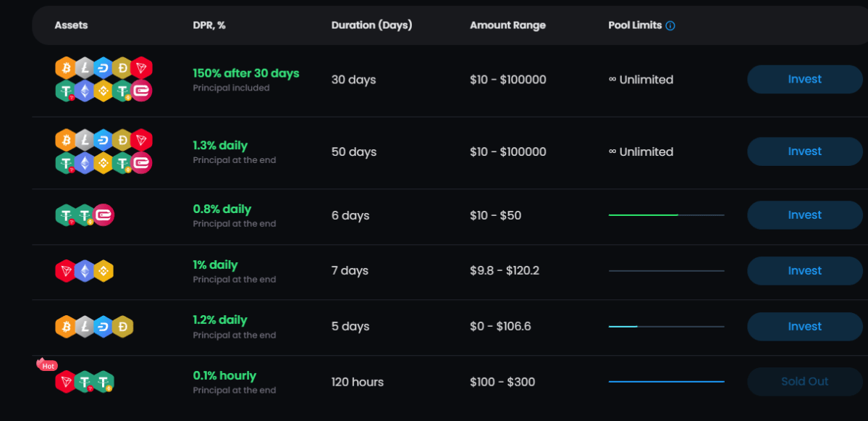Select the Tron icon in the 1% daily row
The height and width of the screenshot is (421, 868).
[x=67, y=270]
